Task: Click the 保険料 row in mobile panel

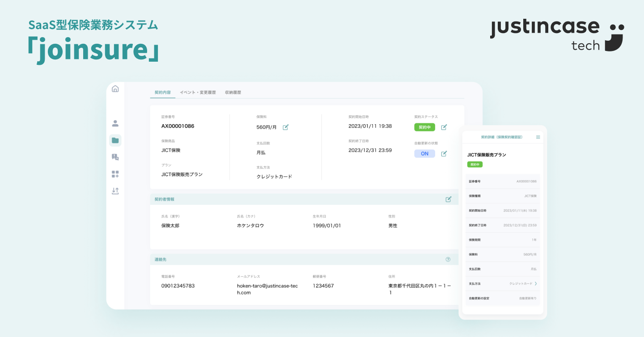Action: pos(503,254)
